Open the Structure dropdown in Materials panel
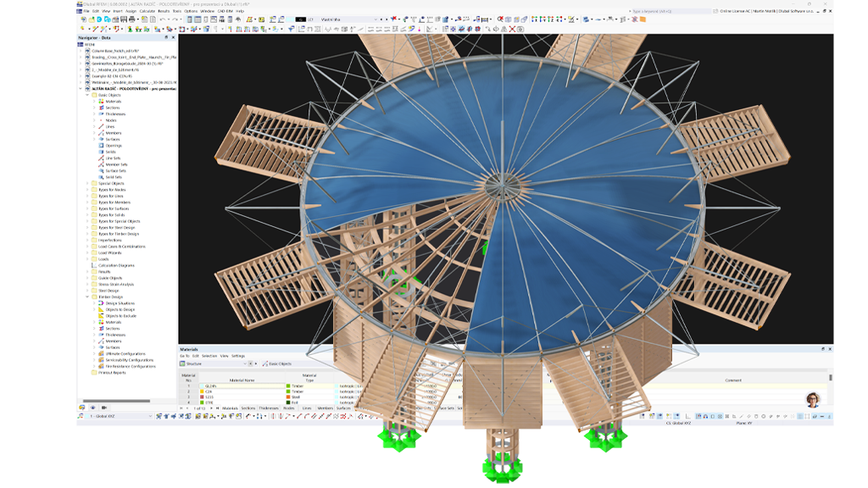The image size is (868, 488). [245, 363]
